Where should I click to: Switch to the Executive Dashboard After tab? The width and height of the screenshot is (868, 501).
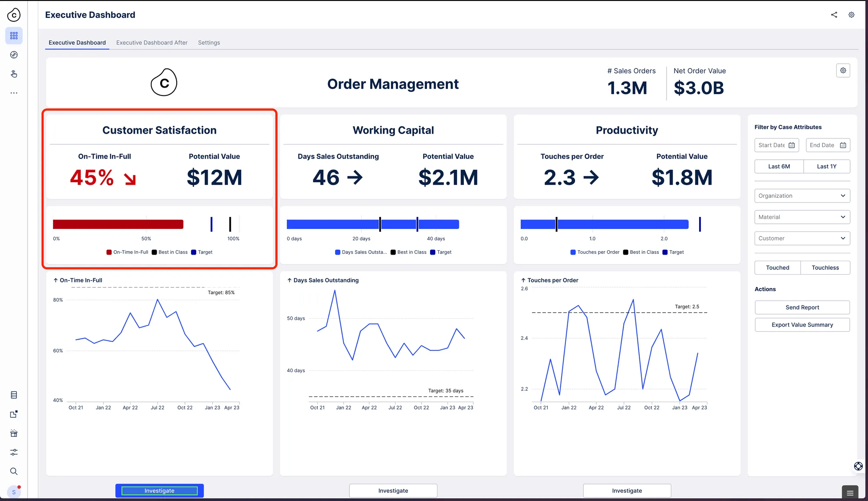coord(152,43)
